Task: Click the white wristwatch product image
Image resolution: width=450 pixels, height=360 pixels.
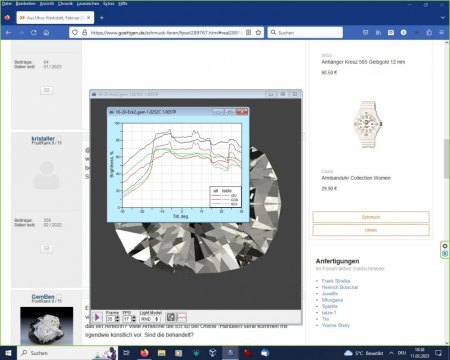Action: pyautogui.click(x=367, y=124)
